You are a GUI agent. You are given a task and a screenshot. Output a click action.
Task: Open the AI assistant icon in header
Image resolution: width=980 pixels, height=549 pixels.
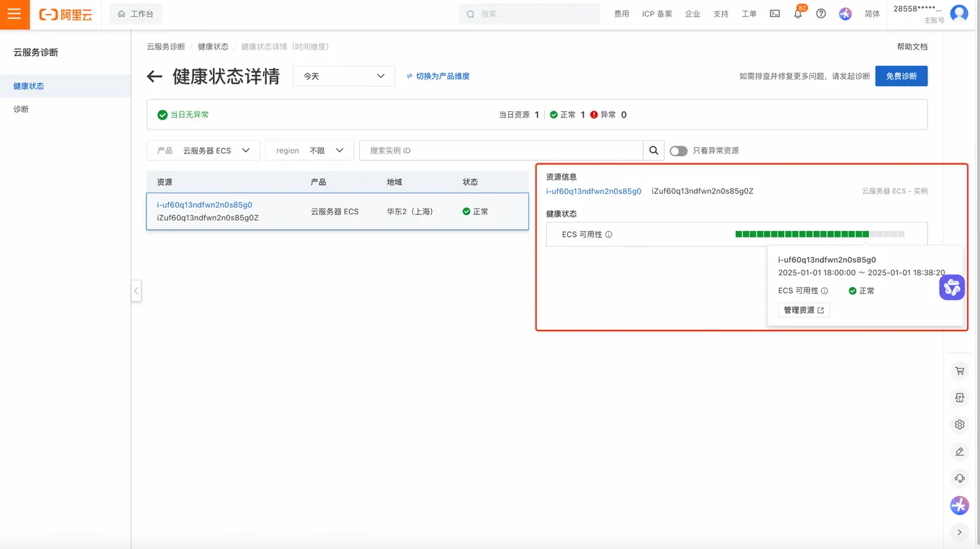pos(845,13)
